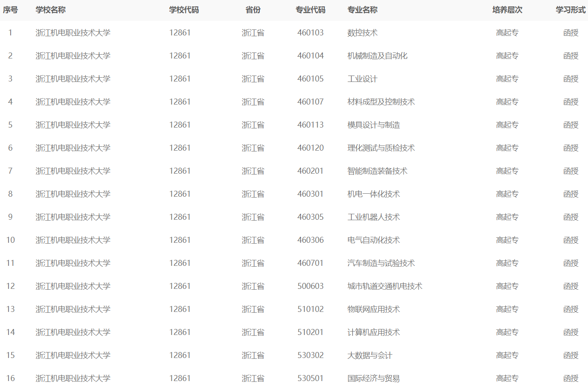Viewport: 588px width, 390px height.
Task: Click the 省份 column header
Action: pos(253,10)
